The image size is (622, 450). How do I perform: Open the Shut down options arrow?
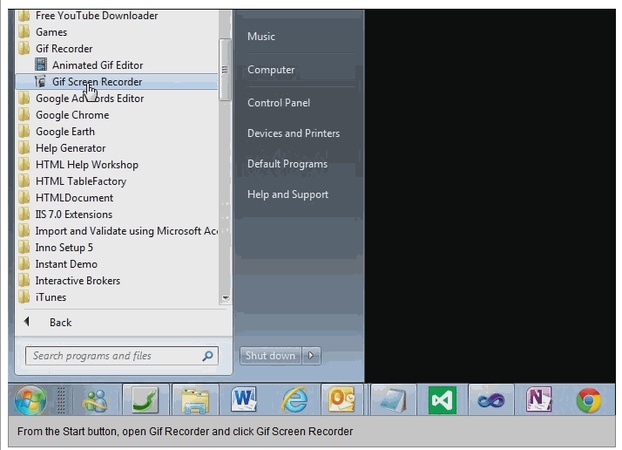pyautogui.click(x=312, y=355)
